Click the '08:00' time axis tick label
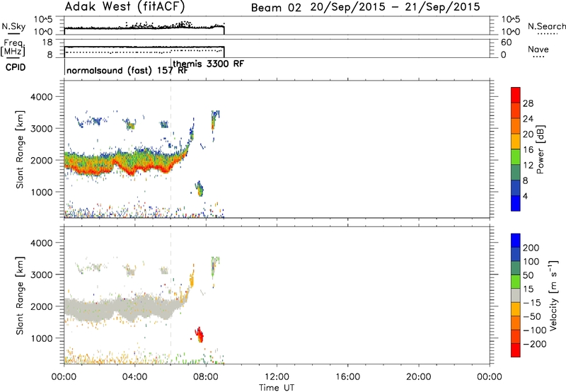Viewport: 566px width, 392px height. tap(205, 377)
